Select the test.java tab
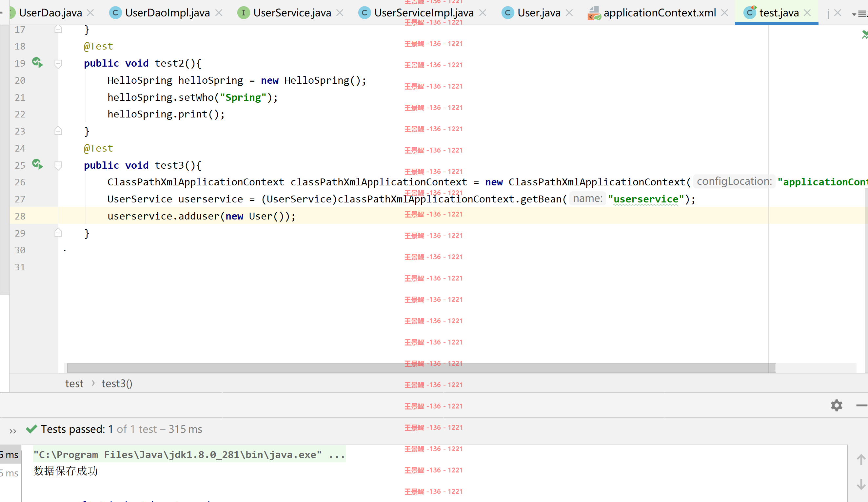Viewport: 868px width, 502px height. (x=779, y=13)
